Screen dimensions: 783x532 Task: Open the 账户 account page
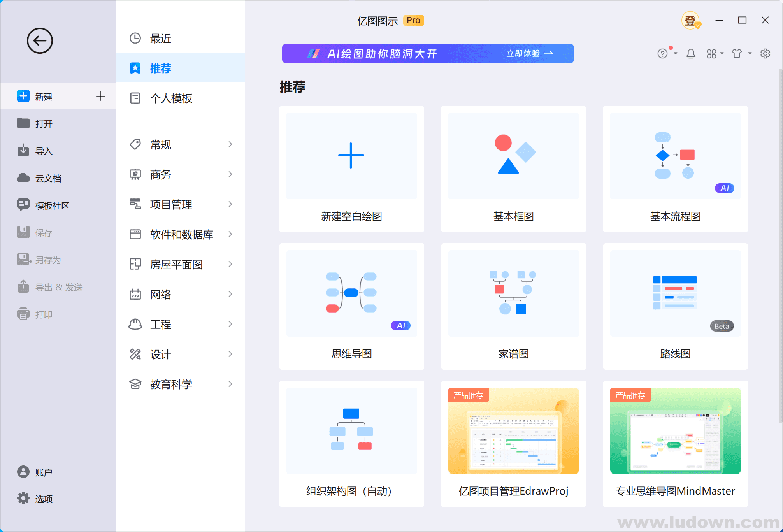(x=58, y=472)
